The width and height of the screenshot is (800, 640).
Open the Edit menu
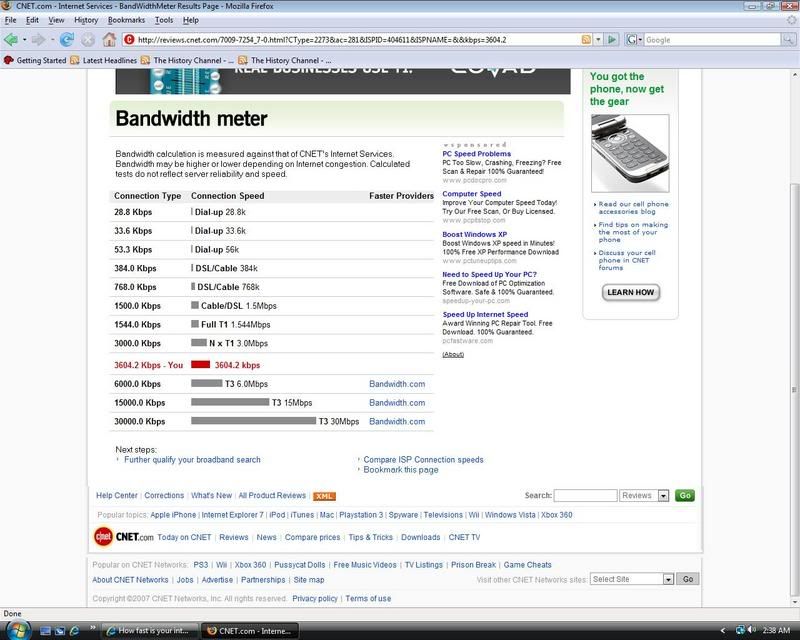pos(32,20)
